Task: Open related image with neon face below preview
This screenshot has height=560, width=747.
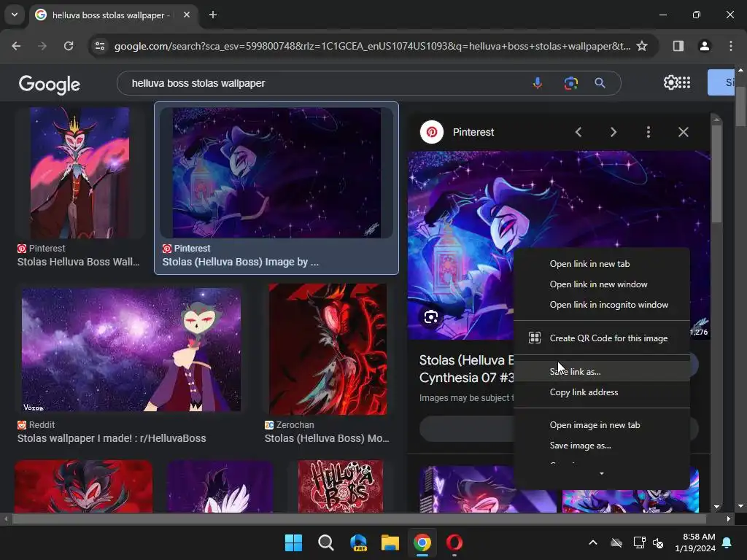Action: [488, 489]
